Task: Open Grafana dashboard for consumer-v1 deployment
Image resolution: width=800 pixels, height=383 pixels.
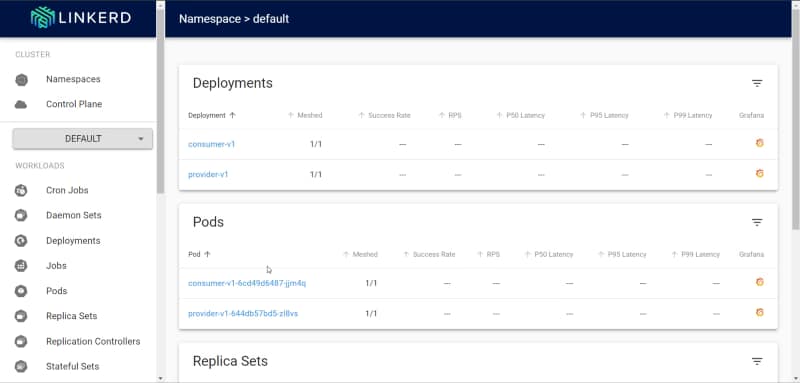Action: (x=759, y=143)
